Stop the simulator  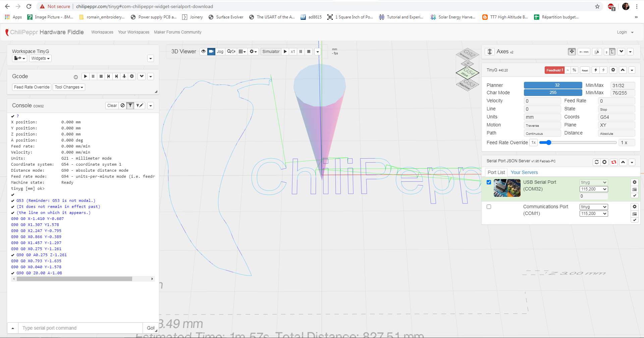pos(309,52)
